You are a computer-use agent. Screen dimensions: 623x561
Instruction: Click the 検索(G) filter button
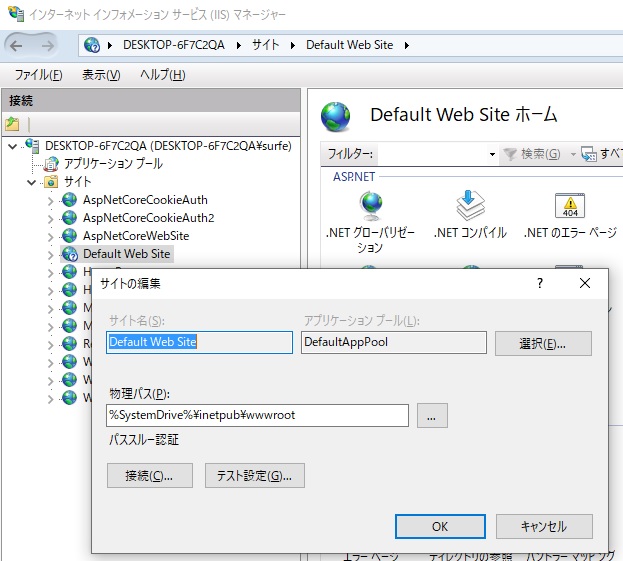point(532,154)
